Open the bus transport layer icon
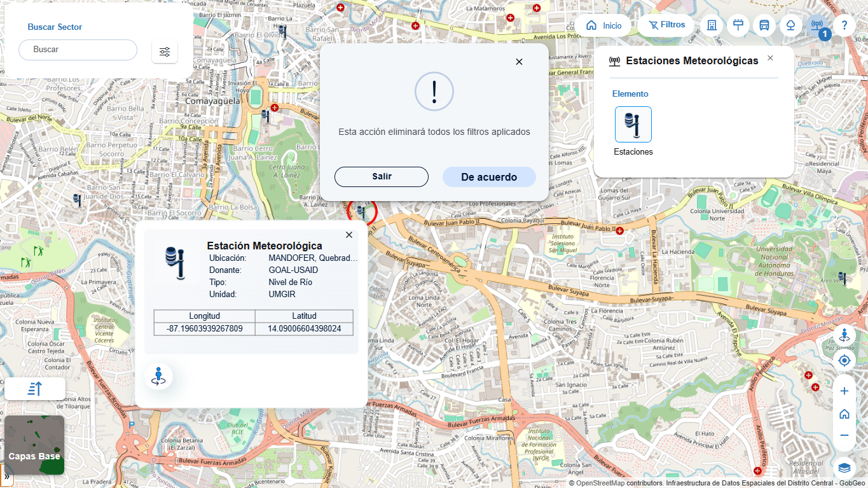This screenshot has height=488, width=868. pos(764,25)
